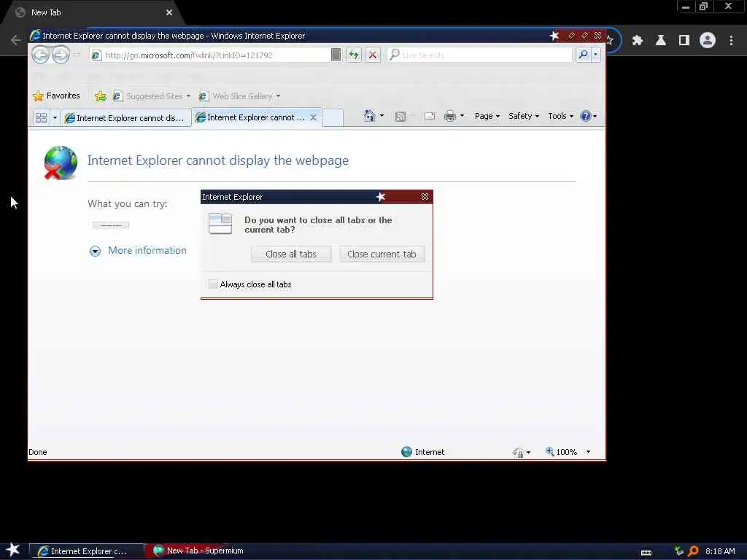The image size is (747, 560).
Task: Click the 8:18 AM system clock
Action: click(720, 551)
